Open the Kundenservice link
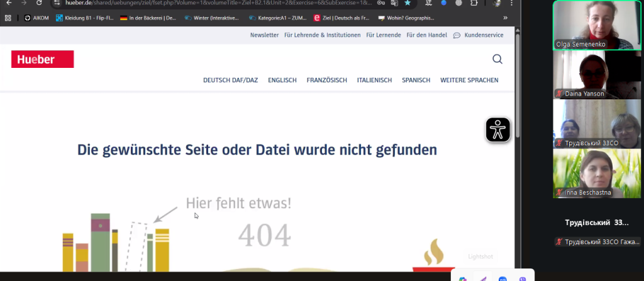 [x=483, y=35]
